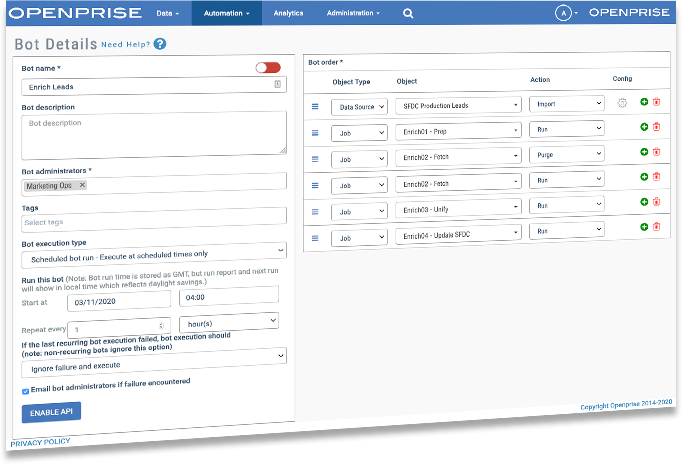
Task: Grab the drag handle of the Data Source row
Action: [x=315, y=107]
